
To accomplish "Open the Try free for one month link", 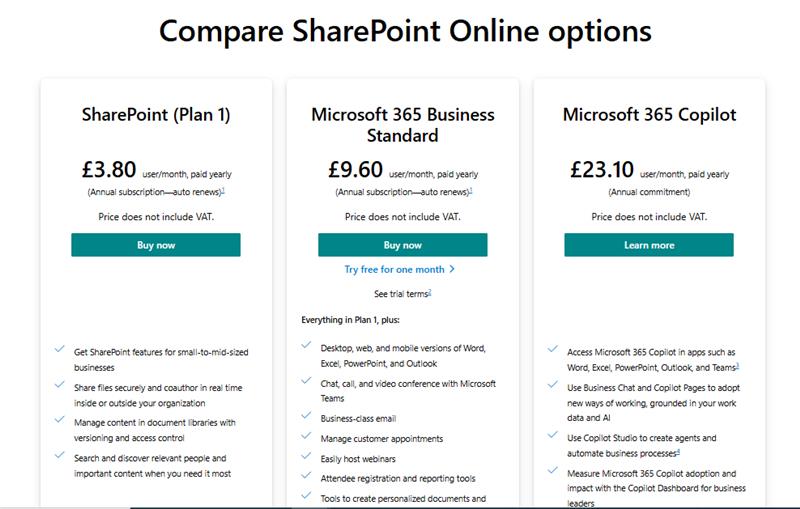I will (x=394, y=269).
